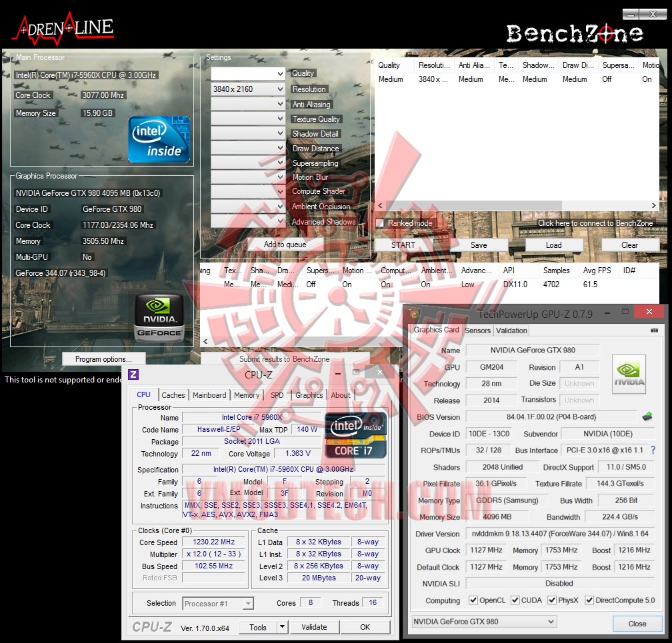The width and height of the screenshot is (672, 643).
Task: Click the GPU-Z BIOS save chip icon
Action: click(647, 416)
